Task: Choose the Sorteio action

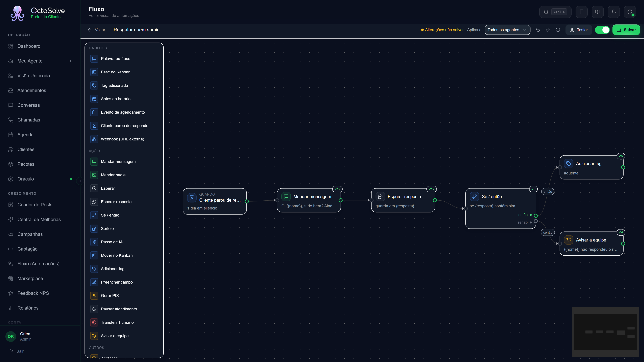Action: [x=124, y=229]
